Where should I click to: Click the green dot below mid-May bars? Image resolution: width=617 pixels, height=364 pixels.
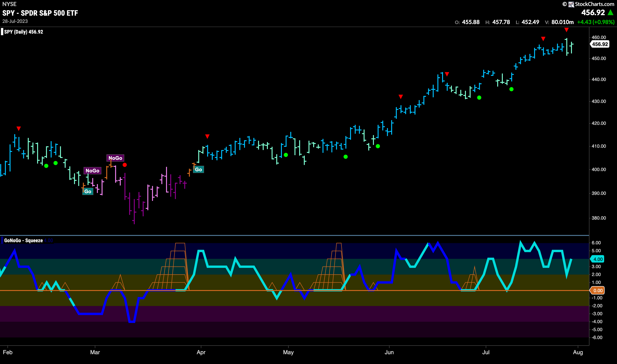346,157
